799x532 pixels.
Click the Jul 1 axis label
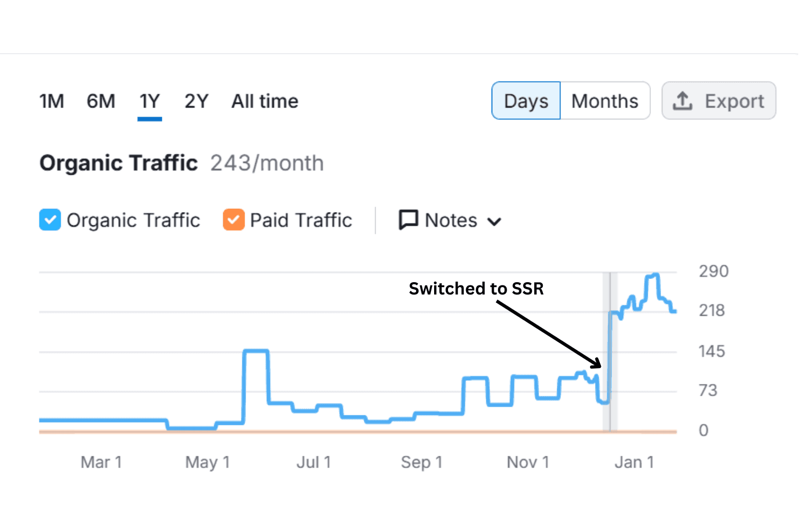point(314,462)
